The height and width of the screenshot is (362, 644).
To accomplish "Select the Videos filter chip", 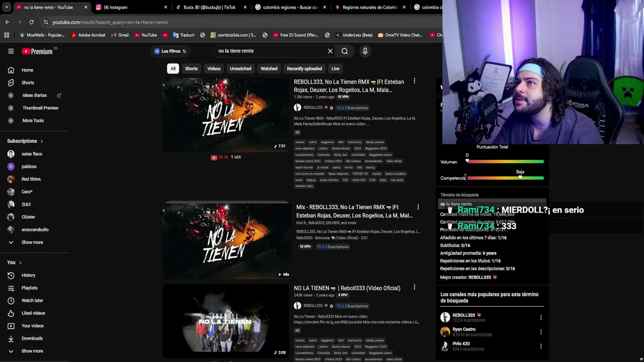I will 214,68.
